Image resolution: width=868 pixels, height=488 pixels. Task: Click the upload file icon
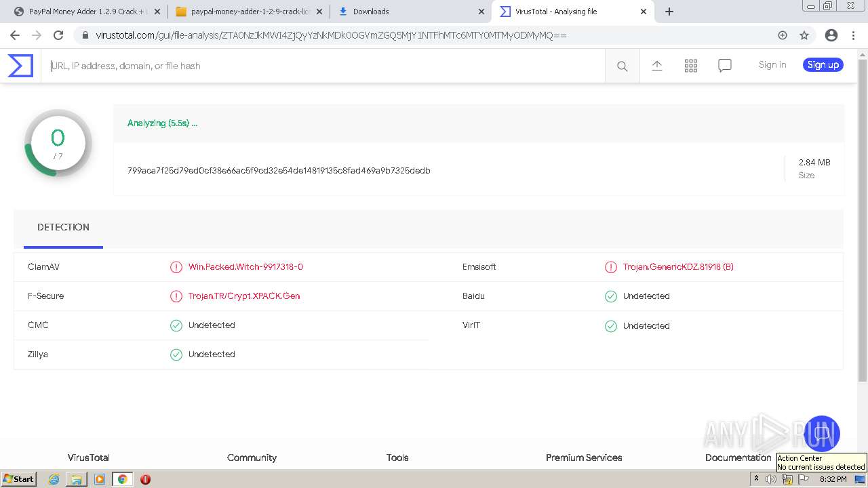657,66
